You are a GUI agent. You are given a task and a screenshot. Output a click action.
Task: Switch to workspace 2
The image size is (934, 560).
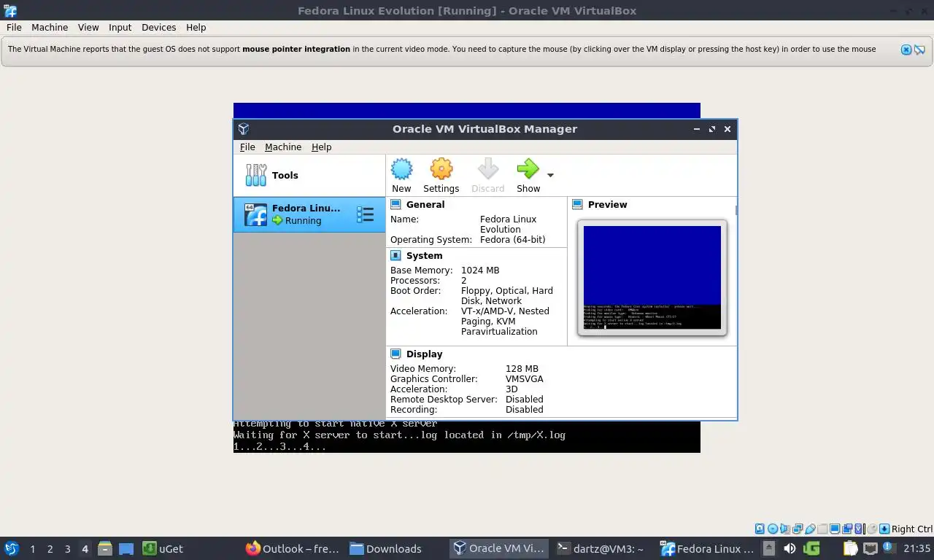[x=50, y=549]
